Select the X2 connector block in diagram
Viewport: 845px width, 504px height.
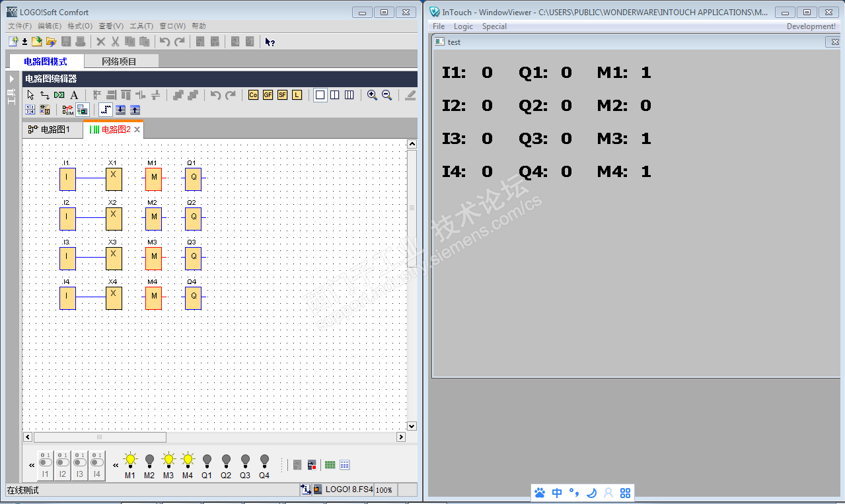pyautogui.click(x=114, y=219)
